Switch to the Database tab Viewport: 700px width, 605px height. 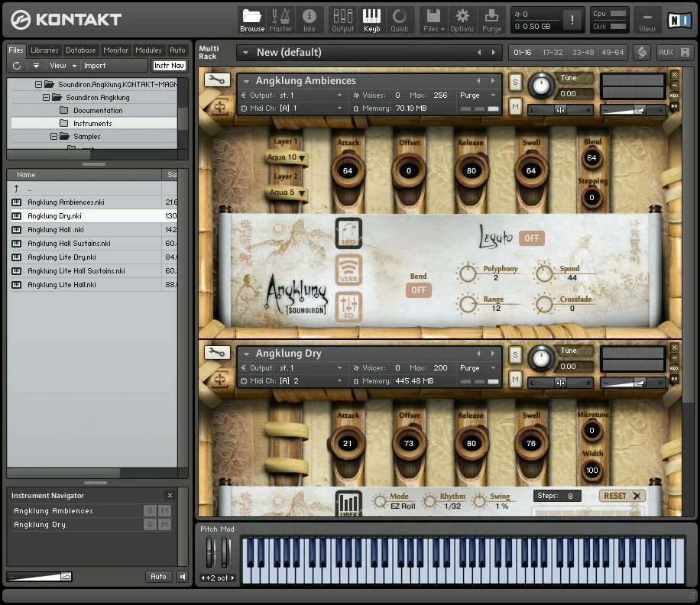click(81, 50)
